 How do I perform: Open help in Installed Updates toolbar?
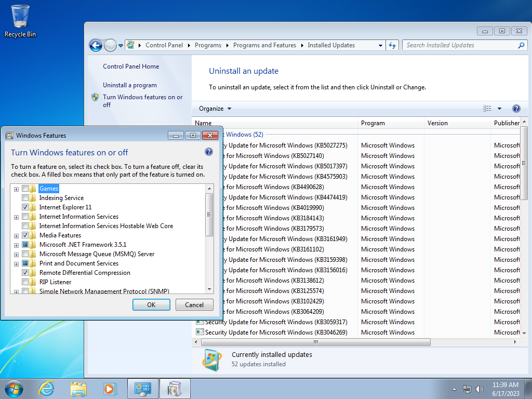(516, 109)
